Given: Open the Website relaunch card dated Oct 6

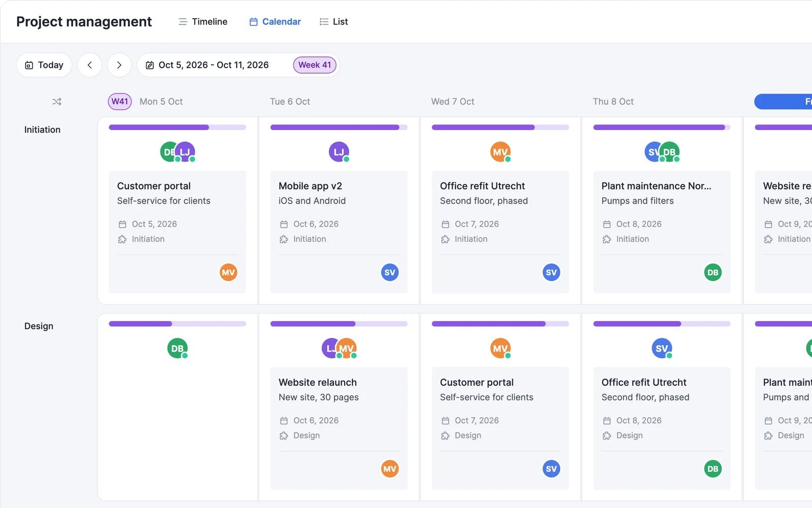Looking at the screenshot, I should (339, 428).
